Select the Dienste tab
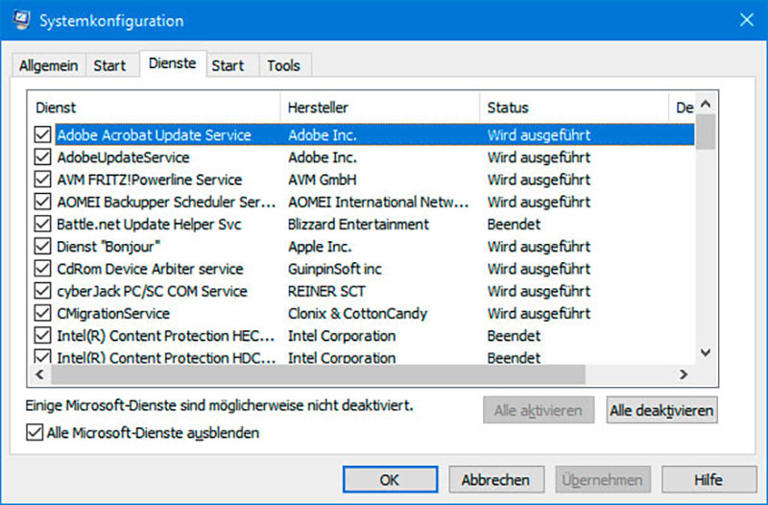This screenshot has width=768, height=505. tap(174, 64)
